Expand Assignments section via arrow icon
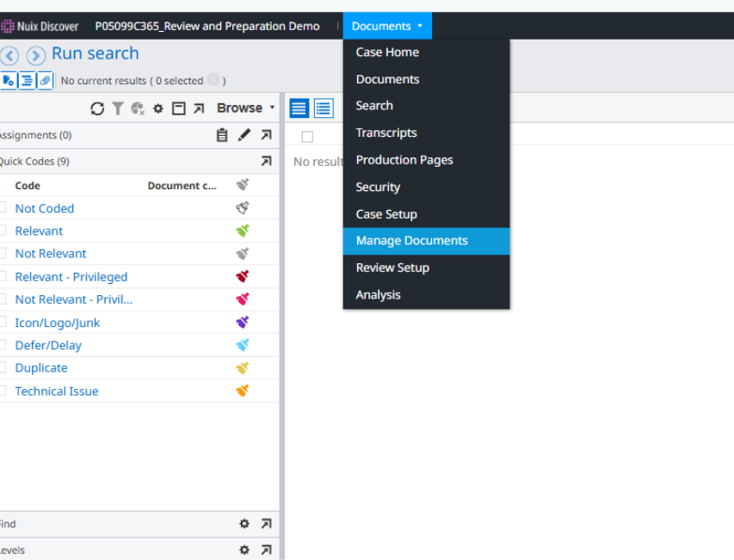This screenshot has width=734, height=560. [267, 135]
